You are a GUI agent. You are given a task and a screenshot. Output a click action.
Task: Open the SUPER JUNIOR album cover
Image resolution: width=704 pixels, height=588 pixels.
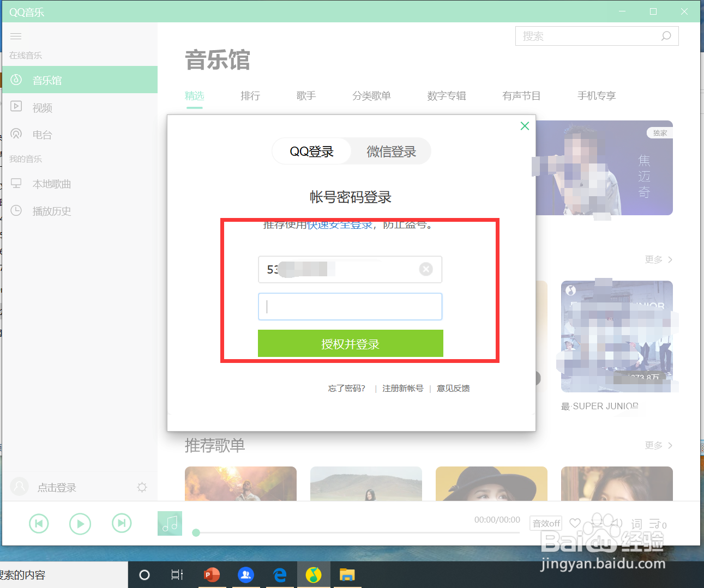[x=617, y=336]
